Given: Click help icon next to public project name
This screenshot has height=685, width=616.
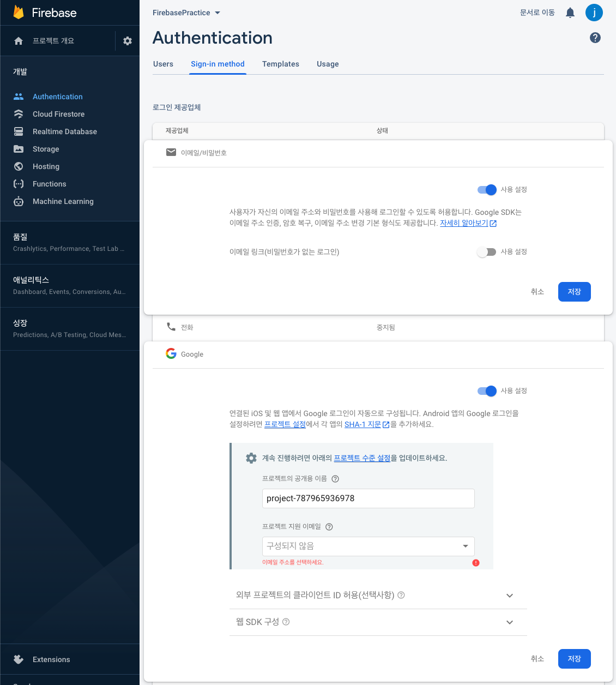Looking at the screenshot, I should 335,479.
